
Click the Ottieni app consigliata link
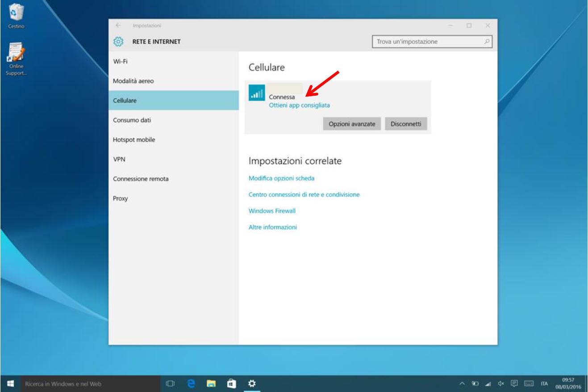pos(299,105)
